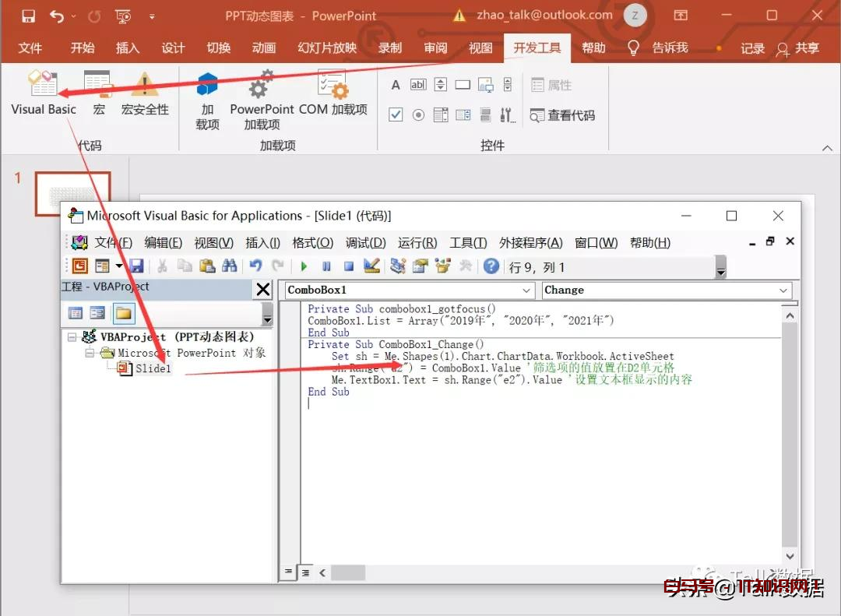841x616 pixels.
Task: Run the macro with the green play icon
Action: 304,266
